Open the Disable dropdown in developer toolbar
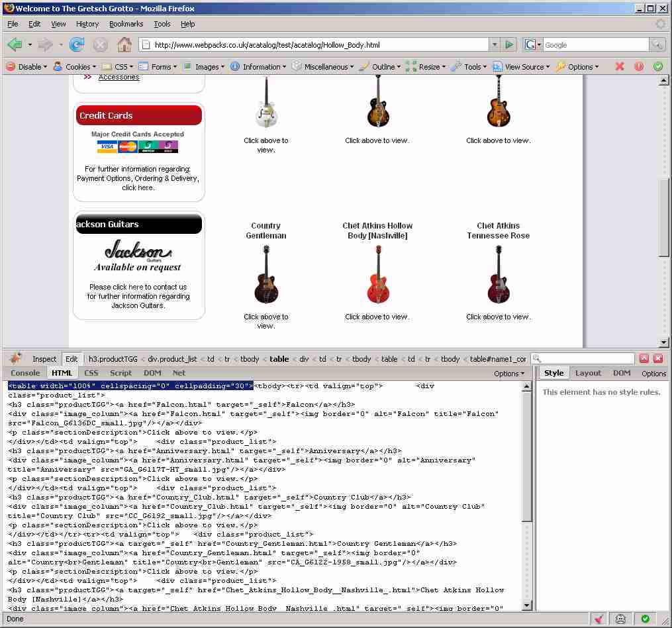Image resolution: width=672 pixels, height=628 pixels. (x=26, y=67)
